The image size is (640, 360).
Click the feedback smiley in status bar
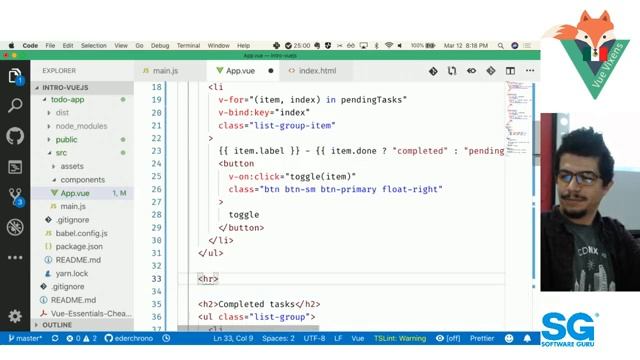[x=509, y=338]
